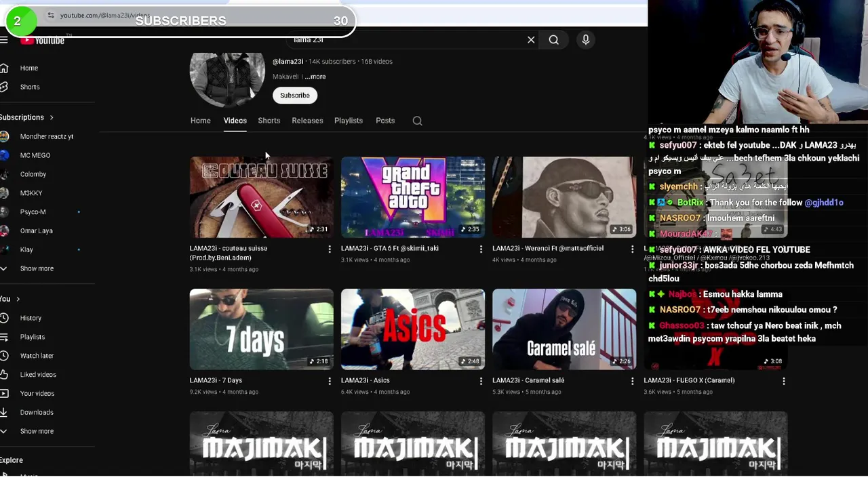Image resolution: width=868 pixels, height=488 pixels.
Task: Open the Waranci video thumbnail
Action: (x=564, y=197)
